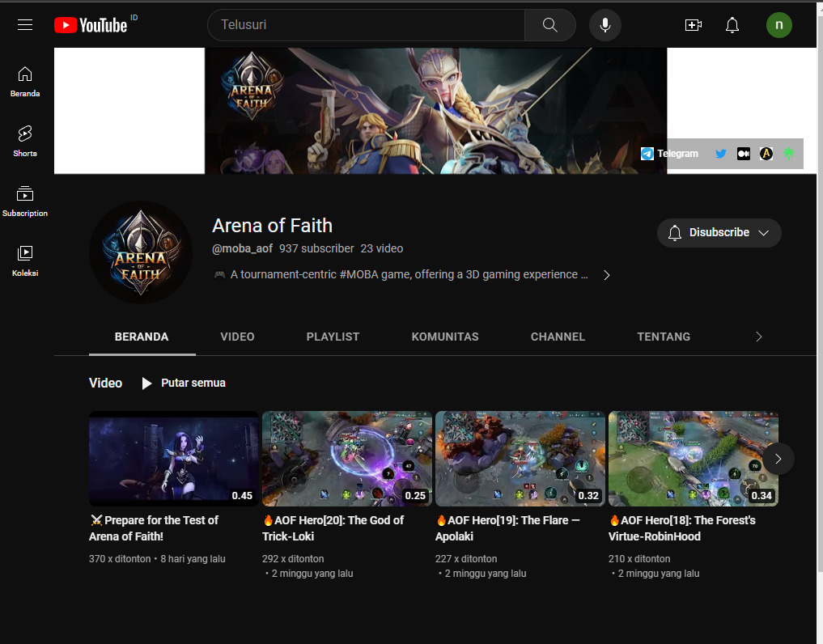823x644 pixels.
Task: Switch to the PLAYLIST tab
Action: click(333, 337)
